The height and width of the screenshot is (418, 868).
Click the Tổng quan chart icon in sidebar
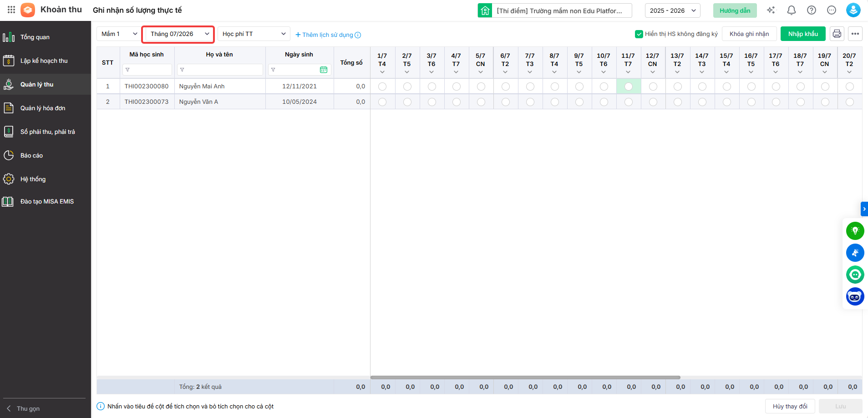tap(9, 37)
